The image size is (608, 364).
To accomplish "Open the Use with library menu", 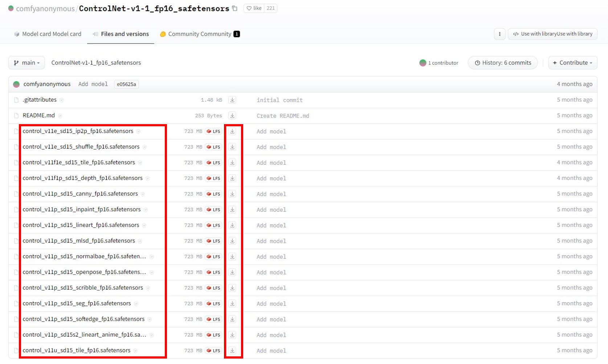I will pos(552,34).
